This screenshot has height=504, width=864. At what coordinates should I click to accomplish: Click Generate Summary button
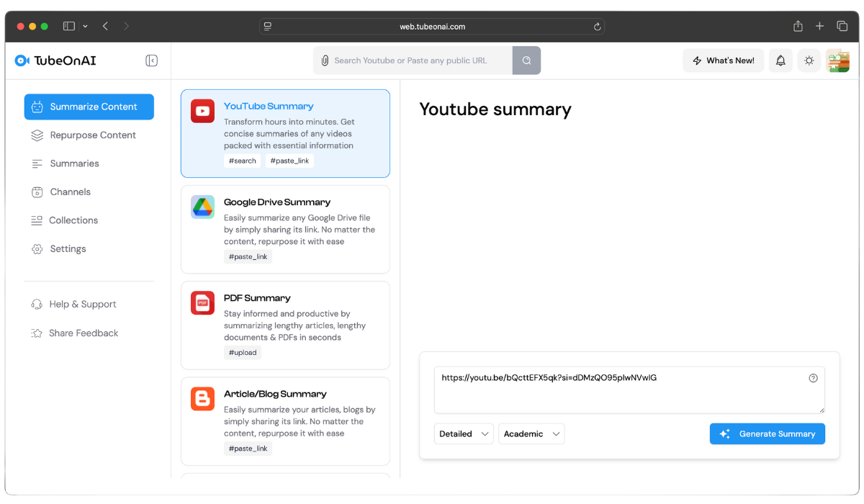tap(768, 433)
